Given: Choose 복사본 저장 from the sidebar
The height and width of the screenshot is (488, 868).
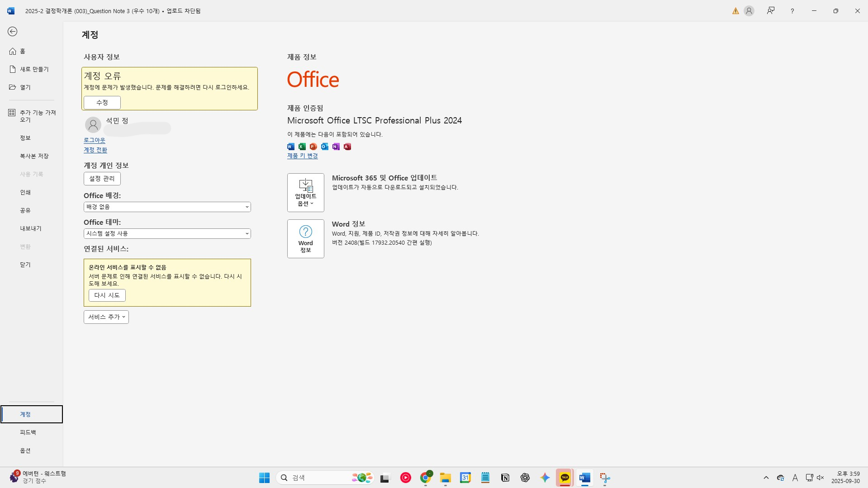Looking at the screenshot, I should (31, 156).
